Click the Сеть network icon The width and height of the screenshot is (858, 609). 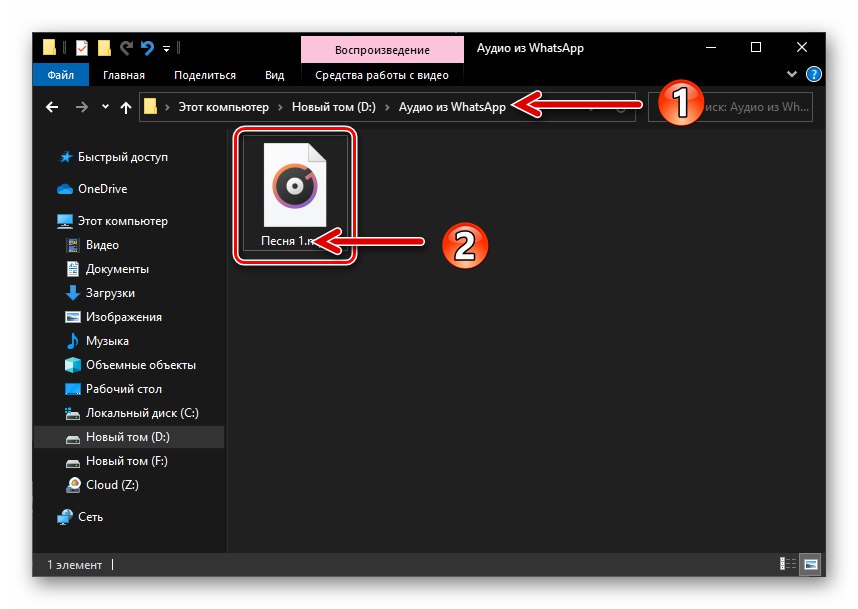(65, 517)
